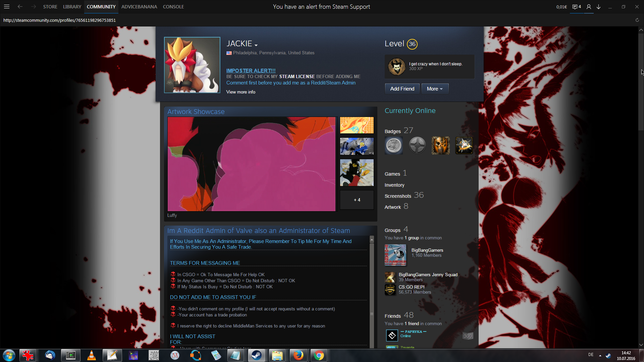644x362 pixels.
Task: Switch to the LIBRARY tab
Action: pos(72,7)
